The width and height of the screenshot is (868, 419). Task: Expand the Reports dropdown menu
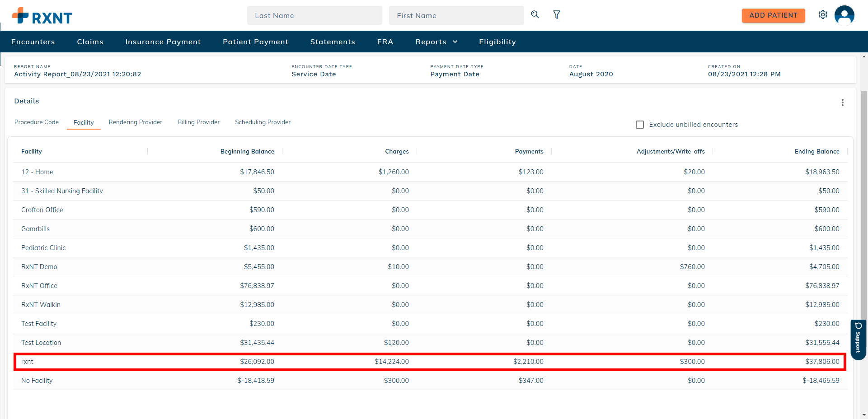(436, 42)
